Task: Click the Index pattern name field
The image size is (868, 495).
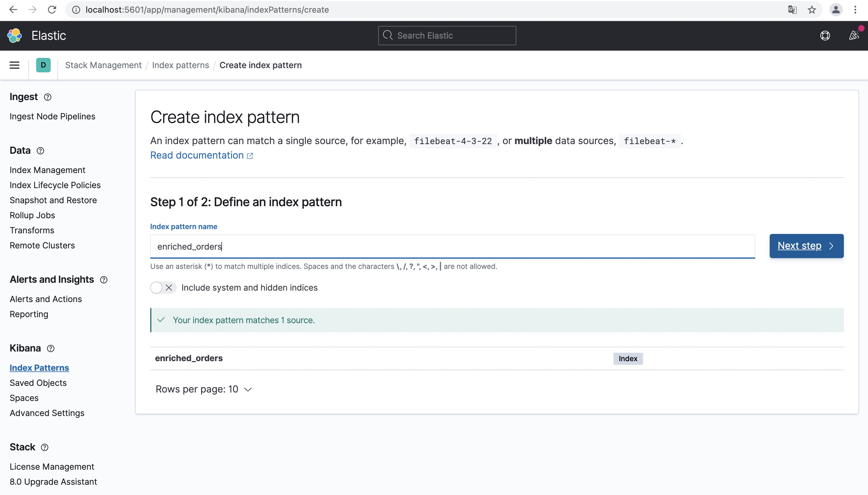Action: point(452,247)
